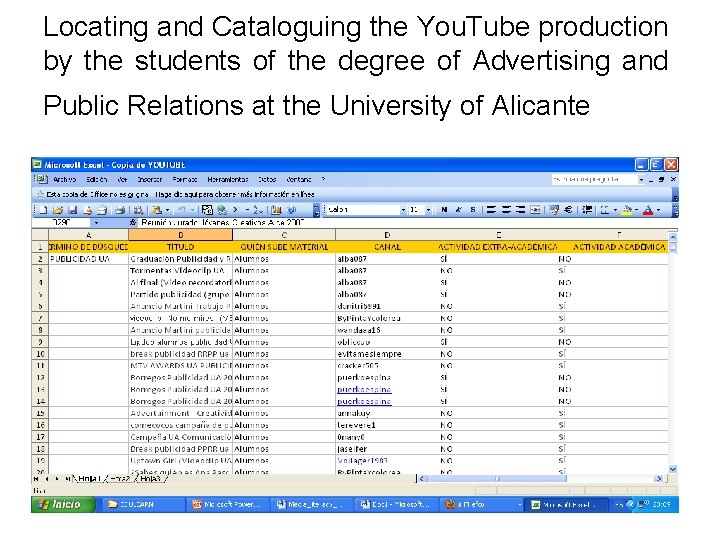Click the Insert Hyperlink globe icon
Image resolution: width=720 pixels, height=540 pixels.
tap(222, 210)
